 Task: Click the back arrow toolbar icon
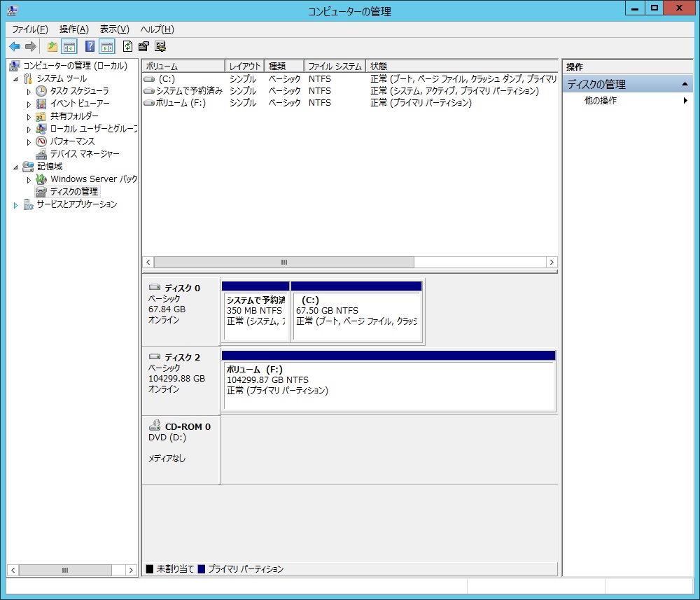[15, 47]
